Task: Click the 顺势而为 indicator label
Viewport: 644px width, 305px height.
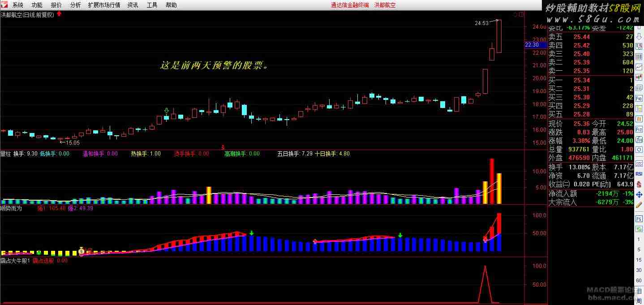Action: point(11,208)
